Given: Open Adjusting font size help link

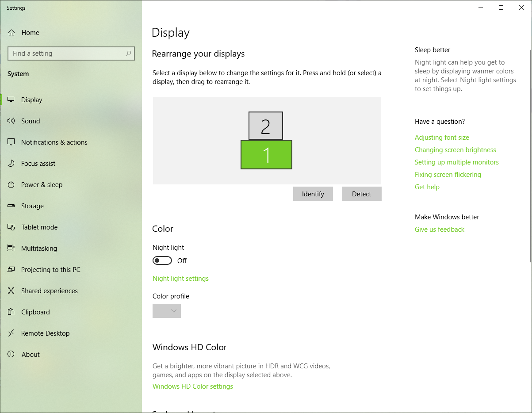Looking at the screenshot, I should click(442, 138).
